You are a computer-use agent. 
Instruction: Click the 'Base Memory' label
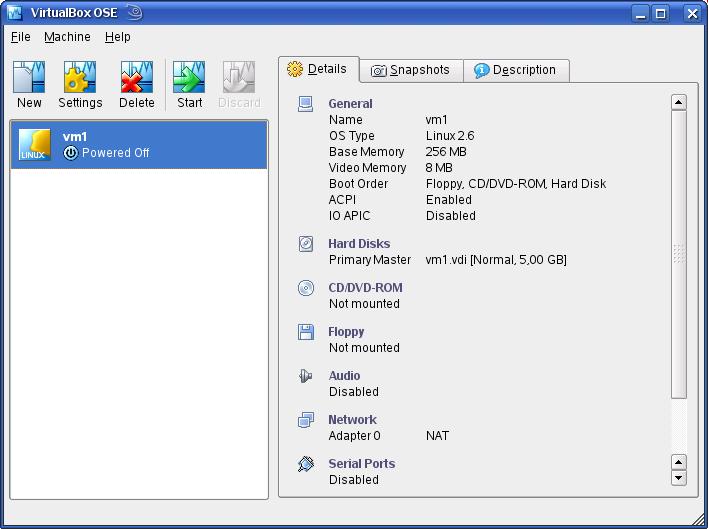(367, 152)
